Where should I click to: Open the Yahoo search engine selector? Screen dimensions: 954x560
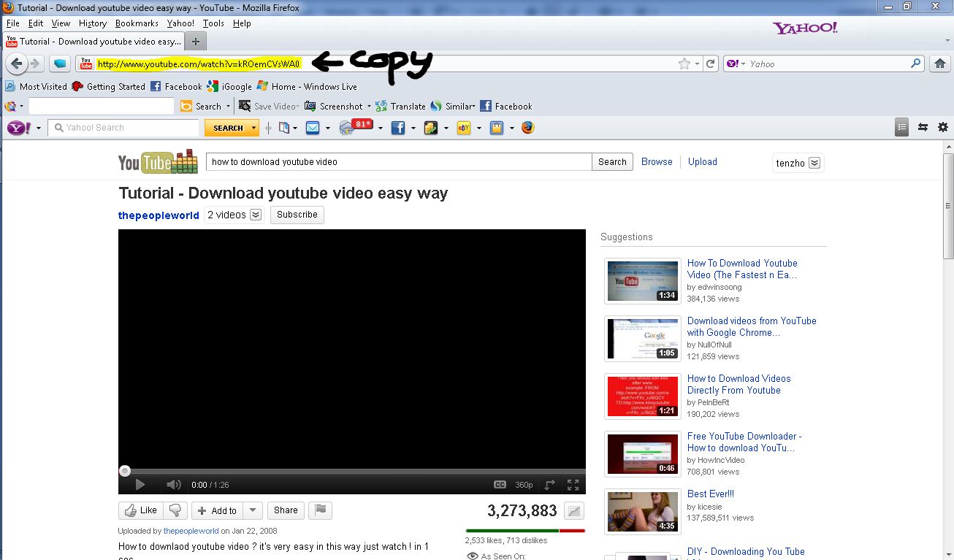coord(735,64)
